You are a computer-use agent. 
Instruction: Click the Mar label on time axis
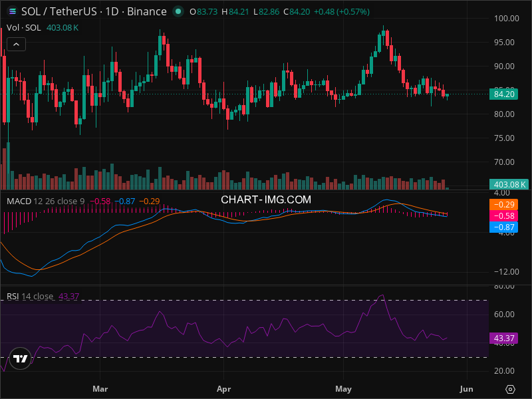100,389
